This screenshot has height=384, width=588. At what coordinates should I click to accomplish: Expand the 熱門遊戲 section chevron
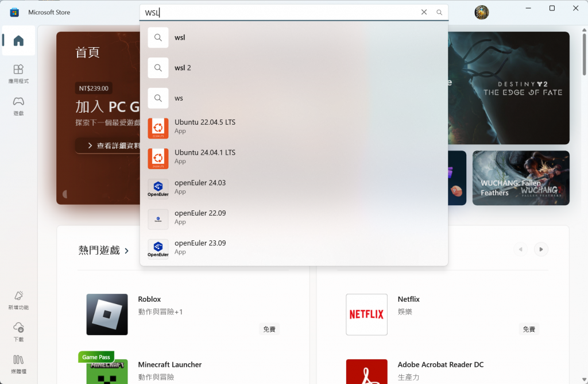127,251
